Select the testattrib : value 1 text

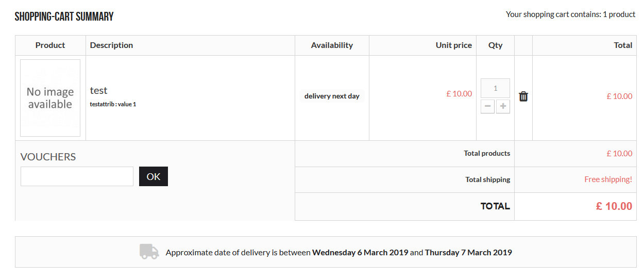click(x=113, y=104)
